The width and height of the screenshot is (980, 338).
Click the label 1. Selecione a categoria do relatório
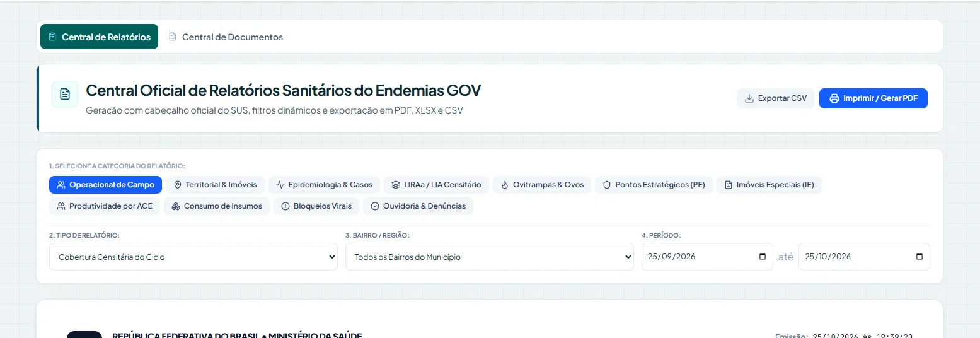[x=117, y=166]
